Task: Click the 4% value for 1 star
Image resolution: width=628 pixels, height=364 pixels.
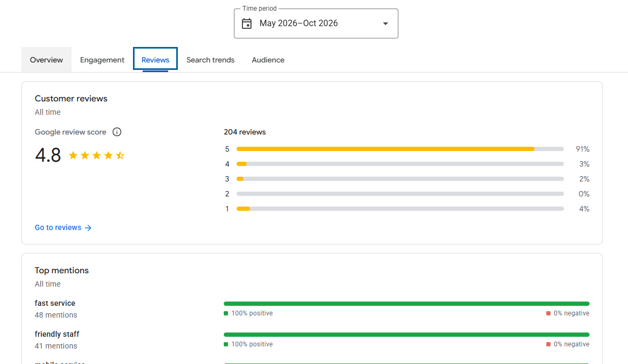Action: (x=584, y=209)
